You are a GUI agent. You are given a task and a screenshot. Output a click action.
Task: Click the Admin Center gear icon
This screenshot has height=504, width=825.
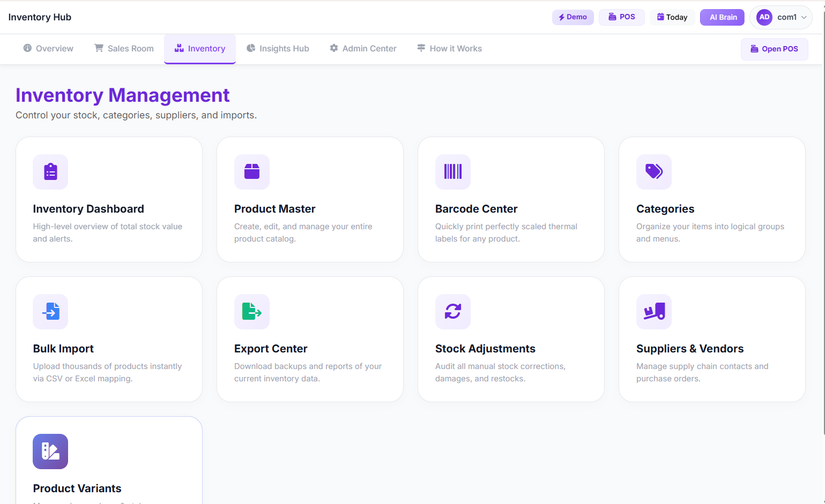tap(334, 48)
